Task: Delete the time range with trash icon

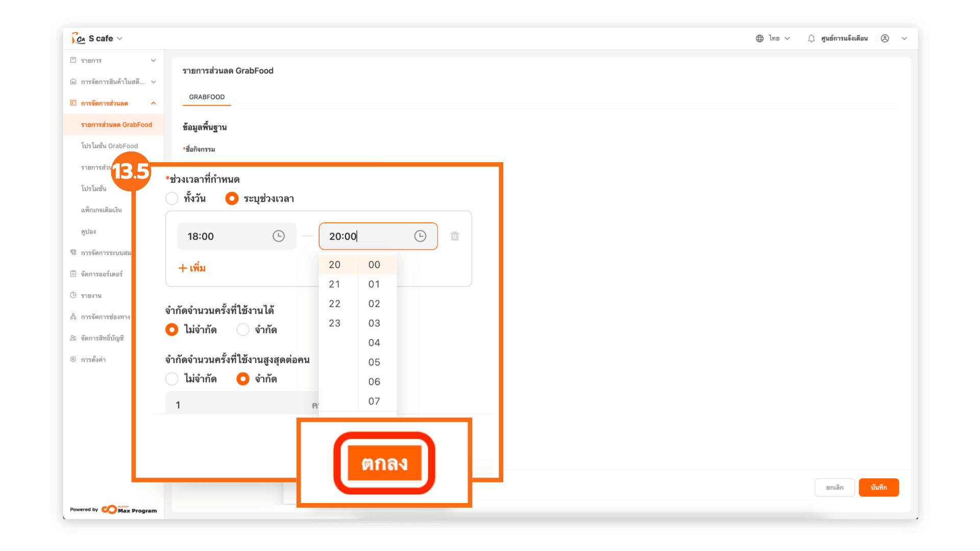Action: [x=455, y=236]
